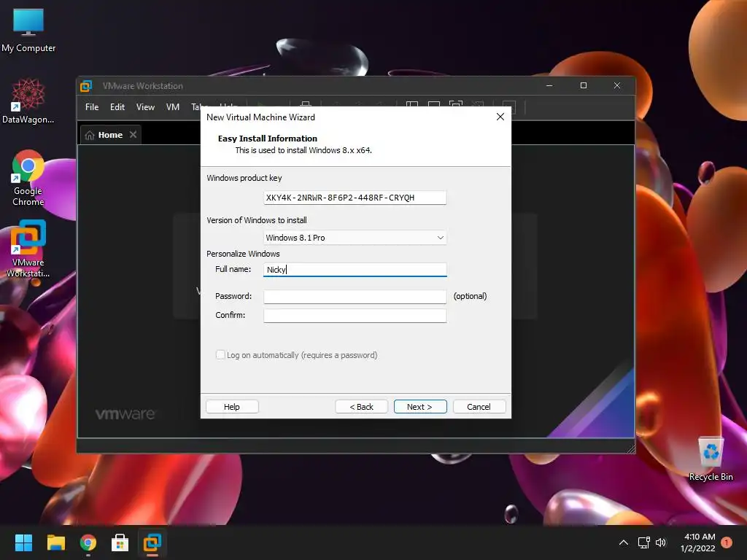Viewport: 747px width, 560px height.
Task: Click the 'Version of Windows to install' label
Action: (x=256, y=220)
